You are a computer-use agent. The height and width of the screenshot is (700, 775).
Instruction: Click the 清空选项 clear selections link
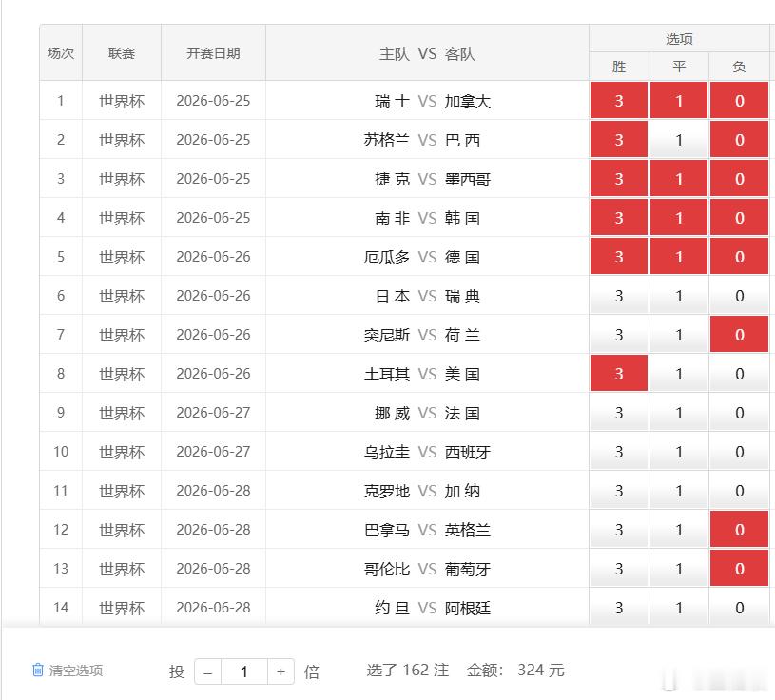76,671
